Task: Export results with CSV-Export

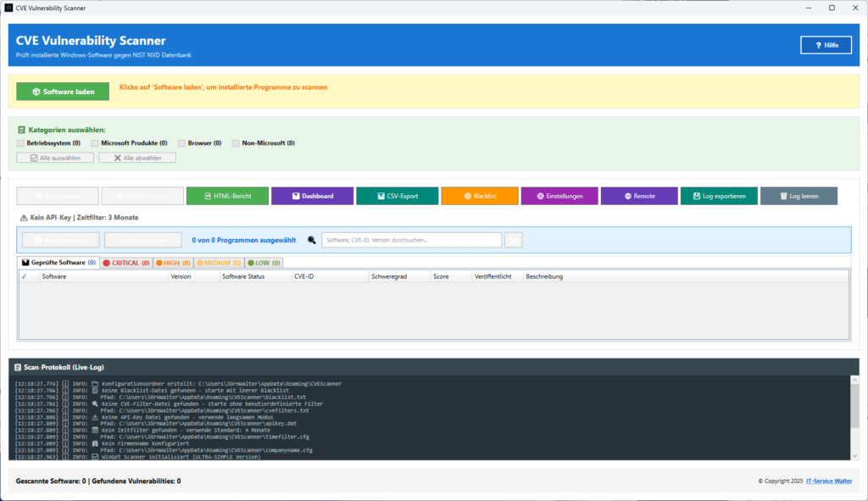Action: pos(396,195)
